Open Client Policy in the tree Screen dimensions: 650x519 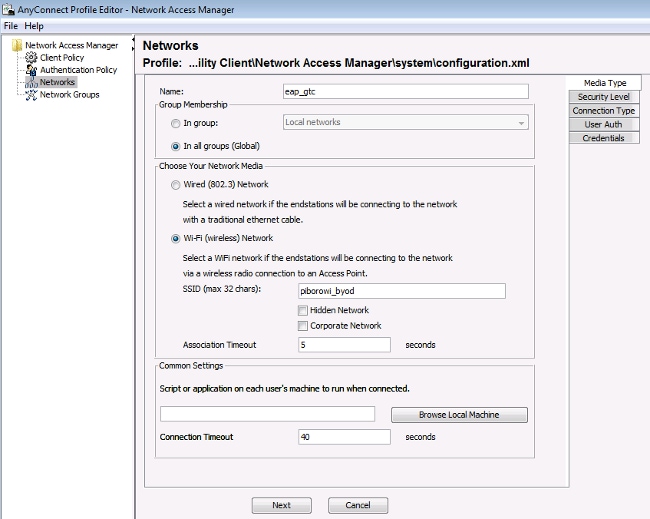(x=62, y=58)
